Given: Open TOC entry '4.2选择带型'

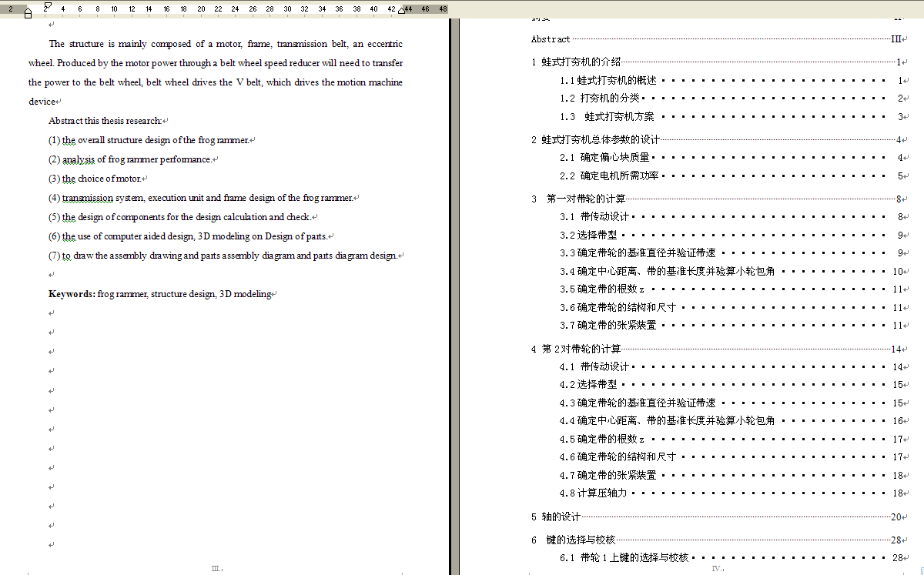Looking at the screenshot, I should (733, 385).
